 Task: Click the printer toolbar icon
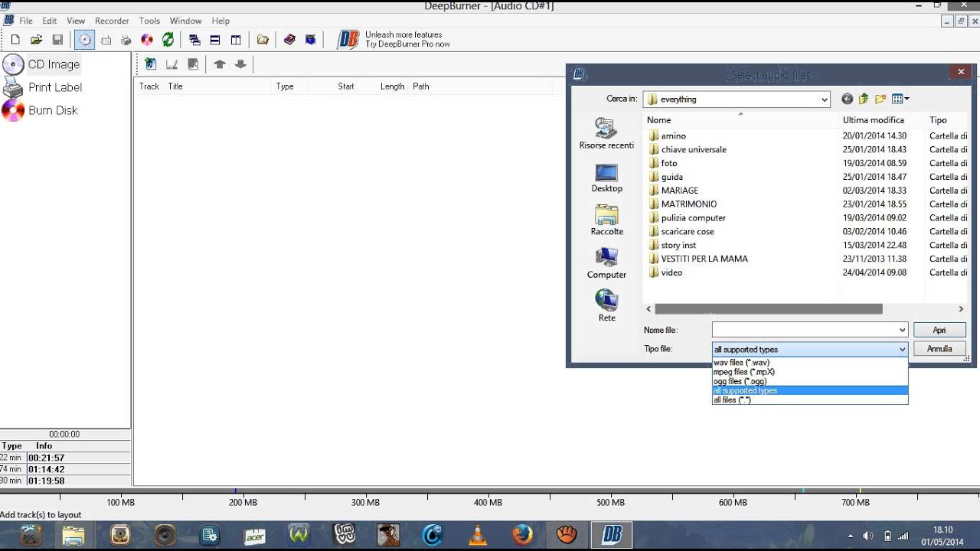point(126,40)
